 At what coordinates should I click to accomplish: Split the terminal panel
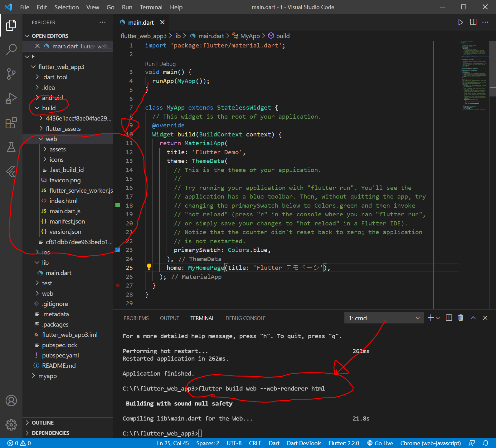pos(449,318)
